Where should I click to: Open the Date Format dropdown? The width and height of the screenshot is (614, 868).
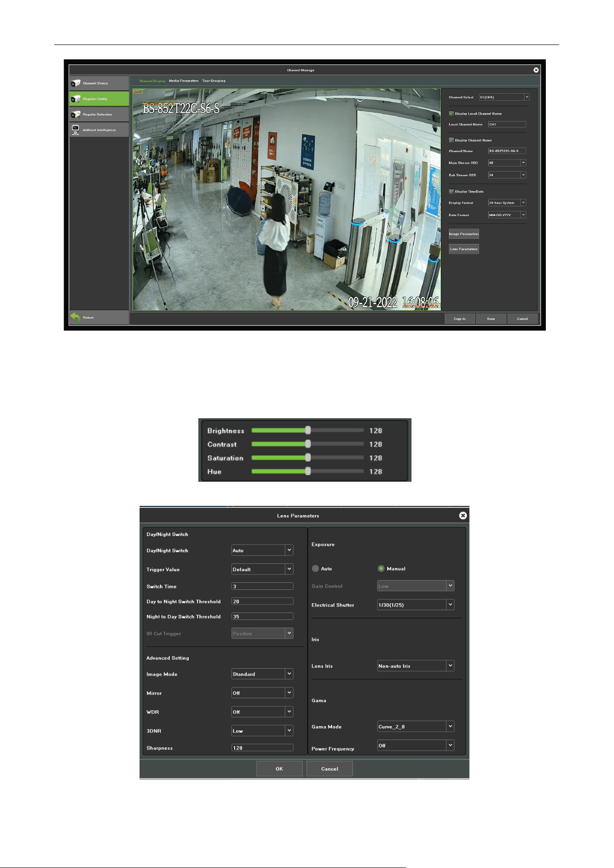[x=507, y=215]
